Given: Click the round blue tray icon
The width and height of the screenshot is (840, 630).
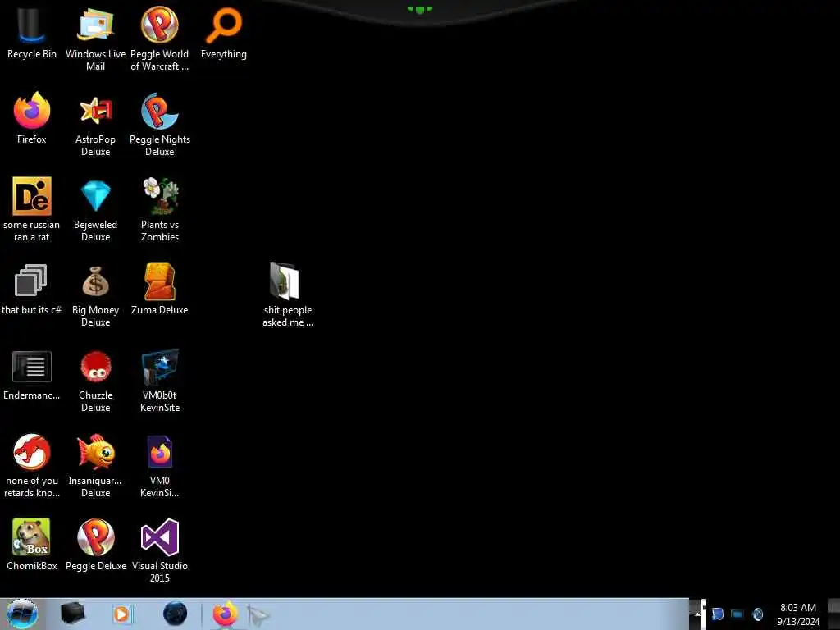Looking at the screenshot, I should pyautogui.click(x=757, y=614).
